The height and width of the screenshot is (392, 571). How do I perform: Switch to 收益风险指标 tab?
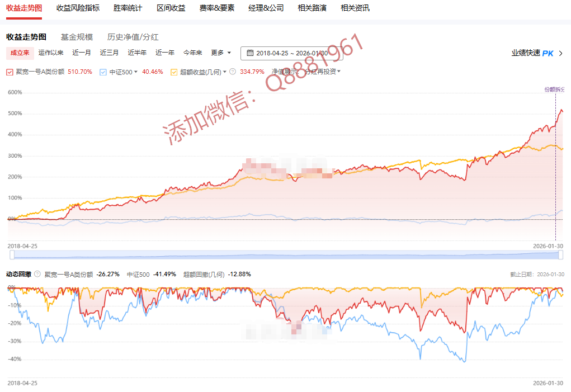tap(78, 8)
